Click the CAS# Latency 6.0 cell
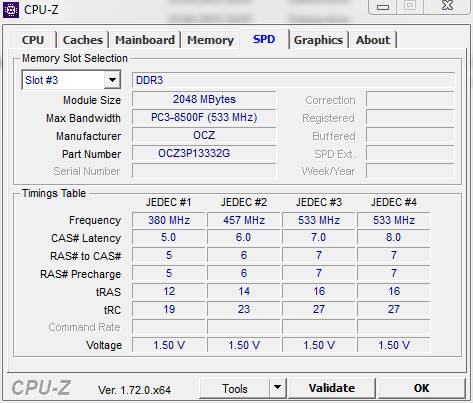Viewport: 473px width, 403px height. (x=244, y=237)
